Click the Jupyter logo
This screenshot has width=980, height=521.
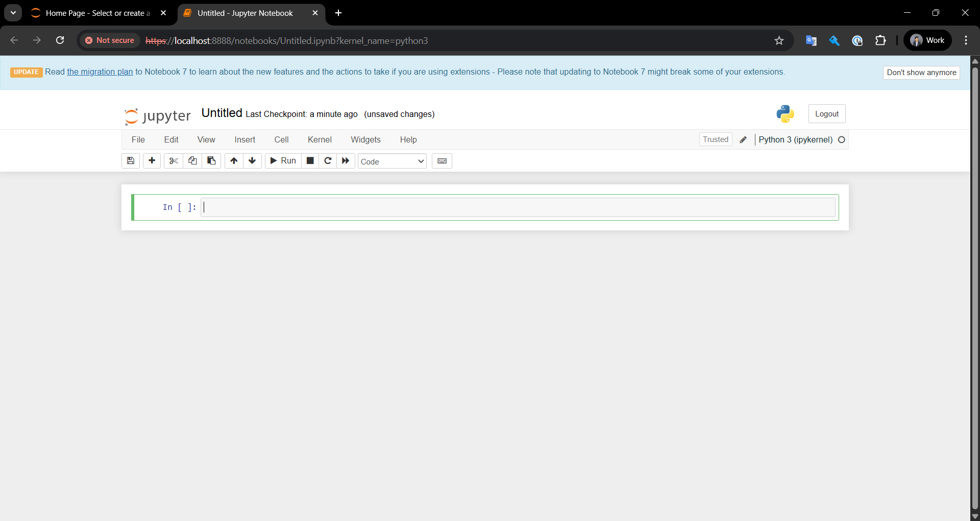pyautogui.click(x=158, y=116)
